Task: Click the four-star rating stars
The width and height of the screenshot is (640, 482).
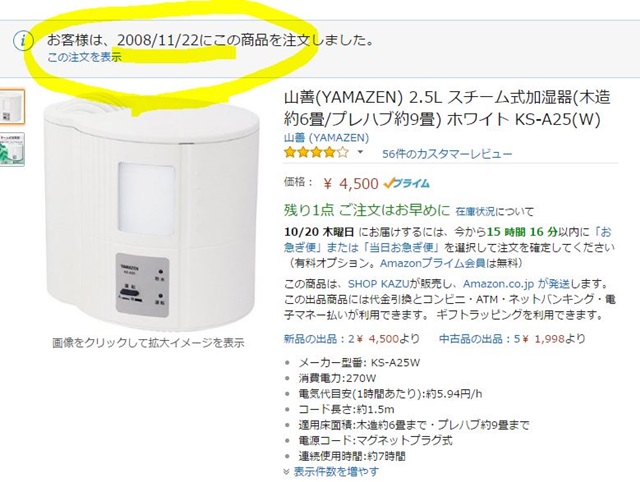Action: [317, 153]
